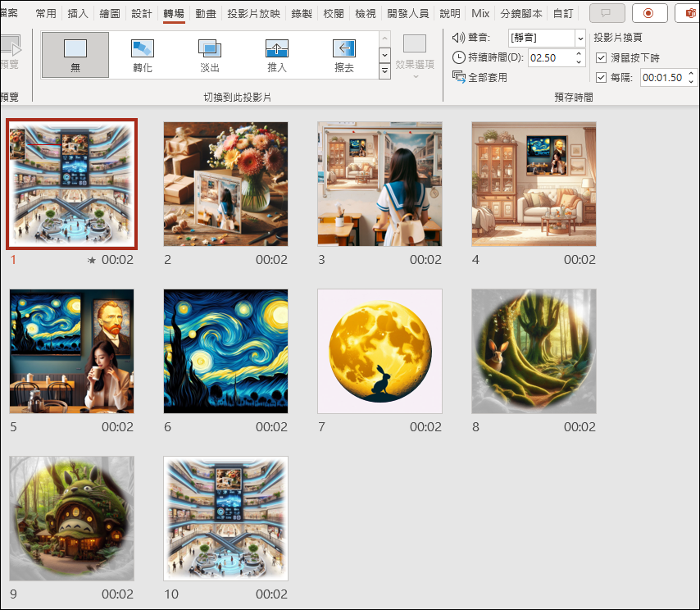Apply the 淡出 (Fade) transition

(209, 55)
